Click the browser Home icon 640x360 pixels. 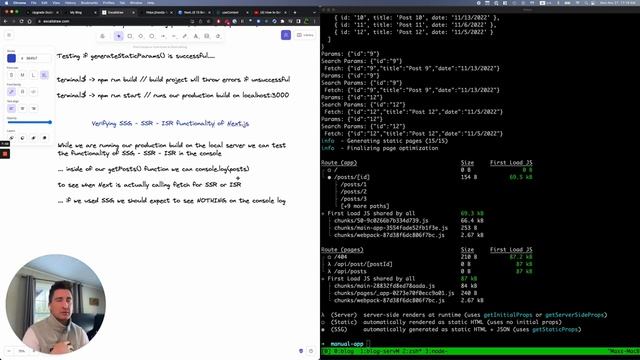[x=29, y=21]
